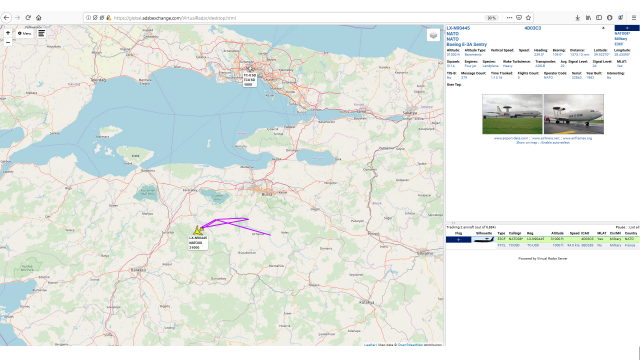Image resolution: width=640 pixels, height=360 pixels.
Task: Open the www.airliners.net link
Action: pyautogui.click(x=545, y=138)
